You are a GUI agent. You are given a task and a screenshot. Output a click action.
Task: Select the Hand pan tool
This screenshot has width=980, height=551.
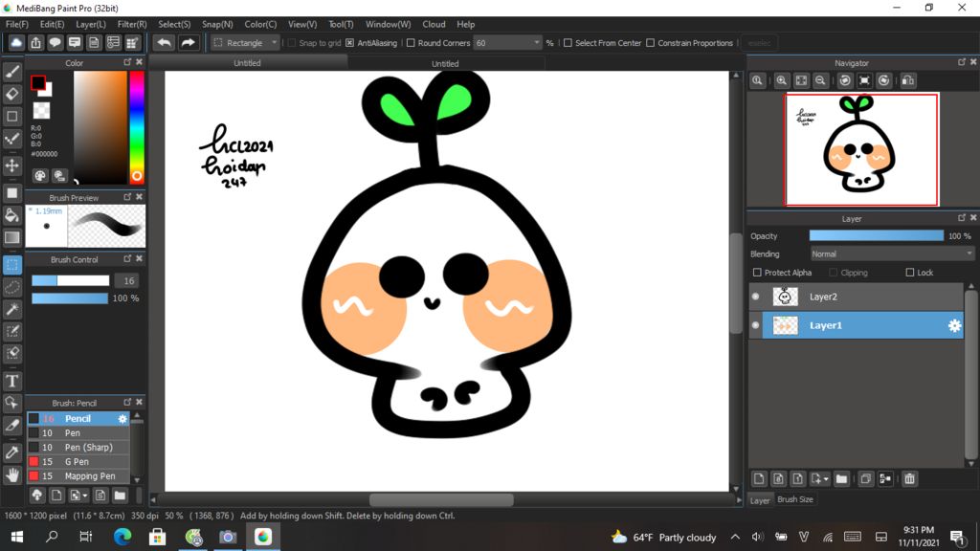click(11, 475)
